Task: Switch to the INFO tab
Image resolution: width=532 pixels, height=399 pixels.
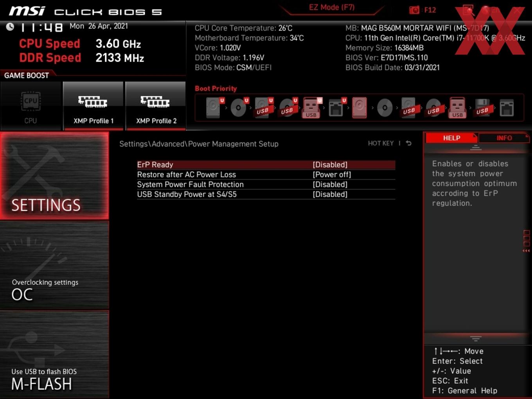Action: 504,138
